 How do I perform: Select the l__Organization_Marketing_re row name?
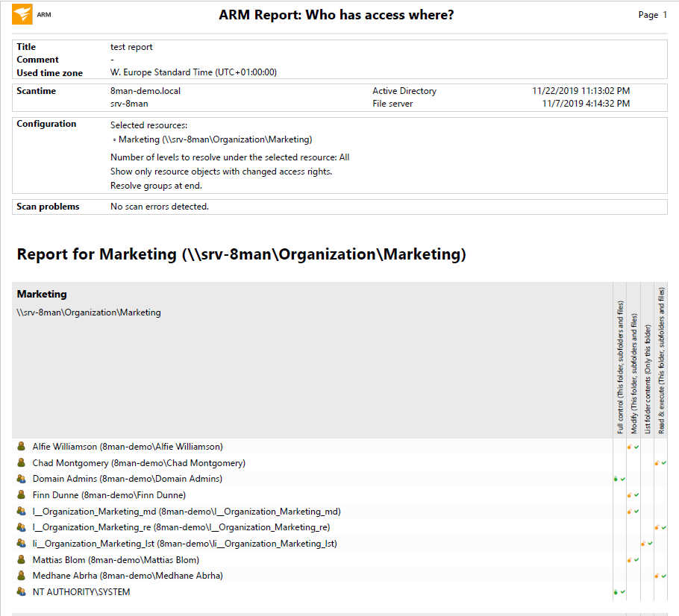pos(181,527)
